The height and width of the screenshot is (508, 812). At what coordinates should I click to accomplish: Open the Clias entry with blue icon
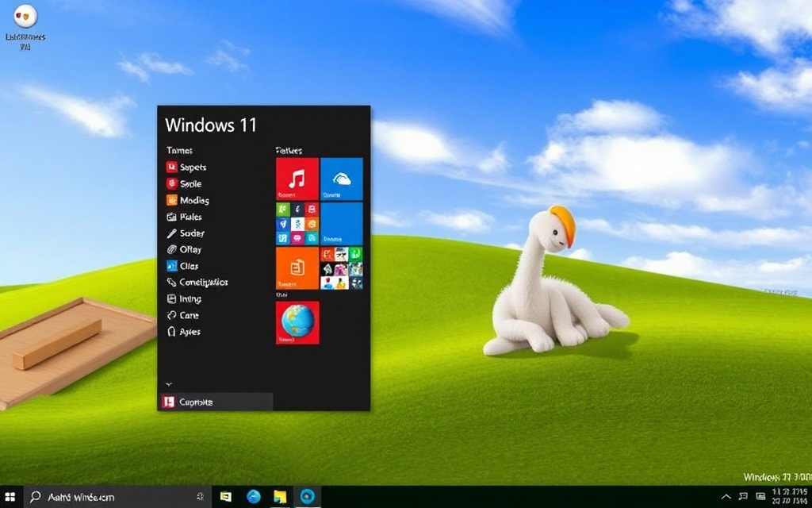point(183,266)
